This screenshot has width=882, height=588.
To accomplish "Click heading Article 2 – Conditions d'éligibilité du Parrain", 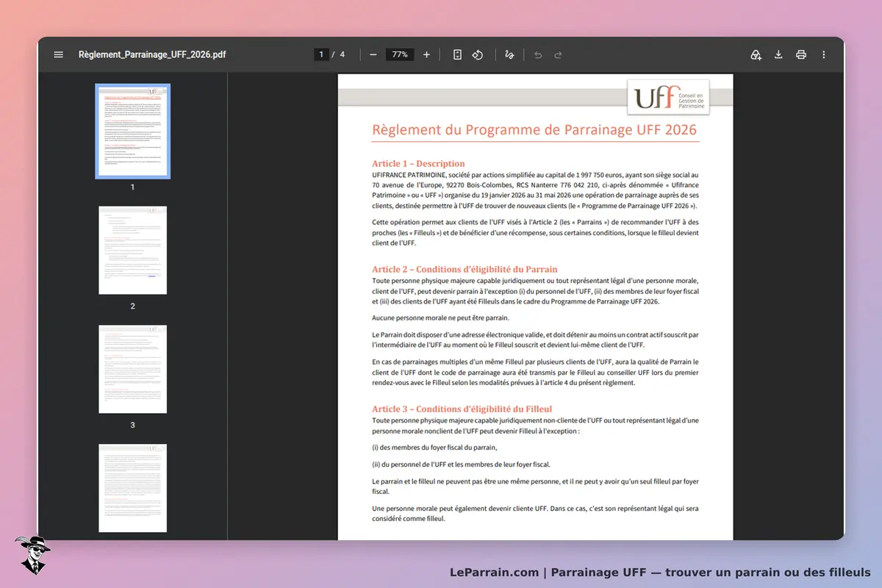I will pyautogui.click(x=465, y=269).
